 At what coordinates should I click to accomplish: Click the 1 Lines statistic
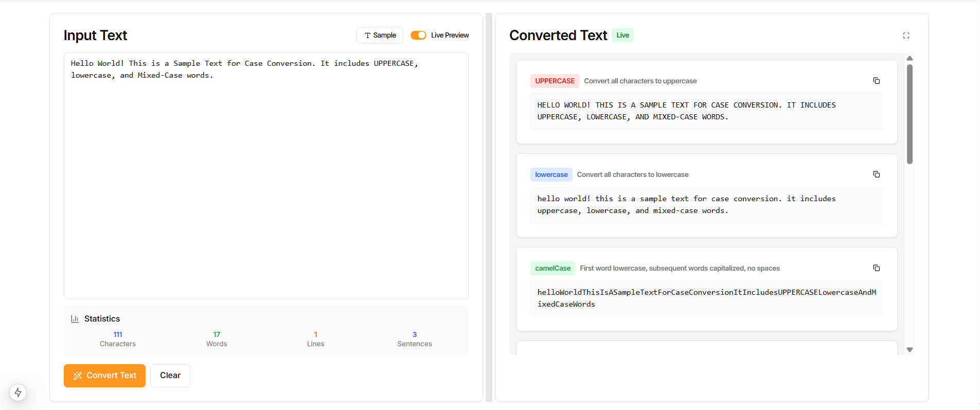(315, 339)
